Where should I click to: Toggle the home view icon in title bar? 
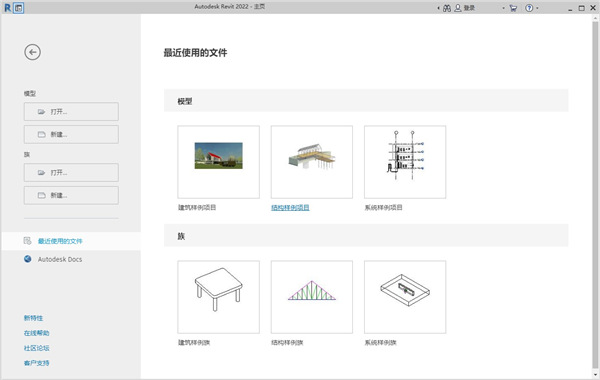18,8
